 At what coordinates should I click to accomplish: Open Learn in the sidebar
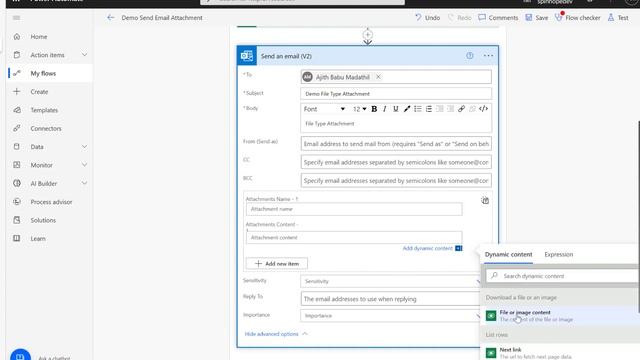38,239
